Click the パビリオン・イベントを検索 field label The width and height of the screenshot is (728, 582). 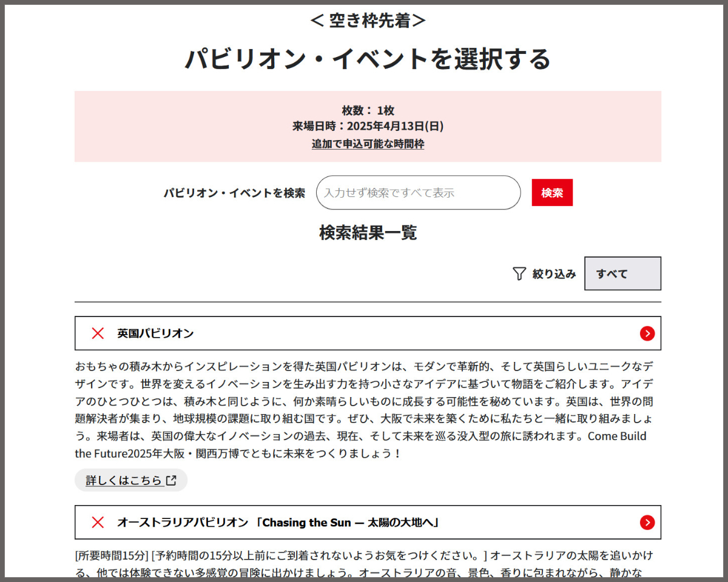234,193
